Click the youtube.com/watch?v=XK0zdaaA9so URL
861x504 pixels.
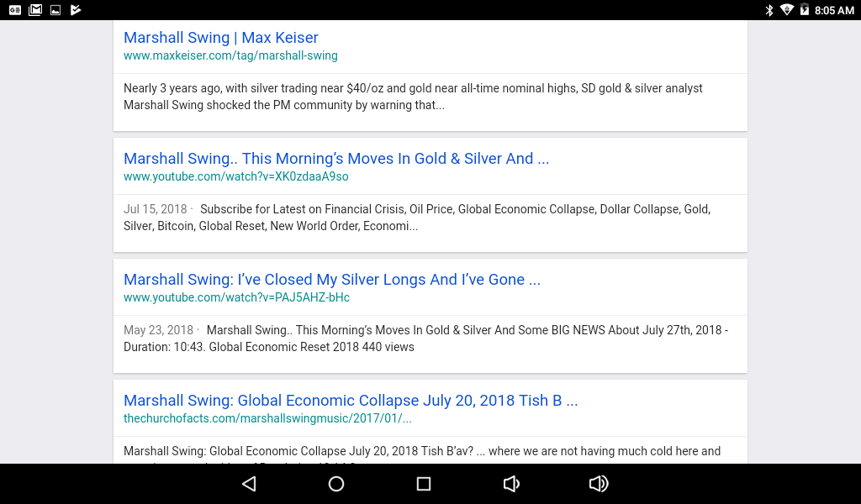(235, 176)
